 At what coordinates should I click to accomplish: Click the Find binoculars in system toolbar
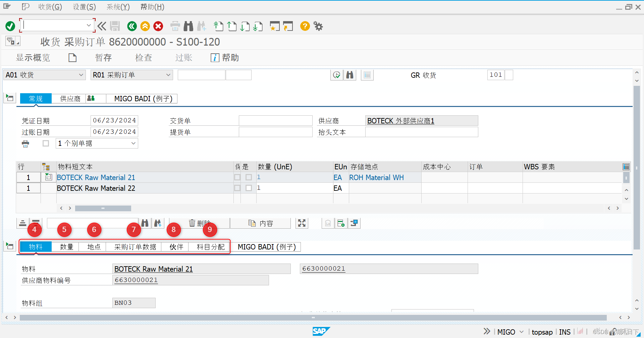coord(189,26)
